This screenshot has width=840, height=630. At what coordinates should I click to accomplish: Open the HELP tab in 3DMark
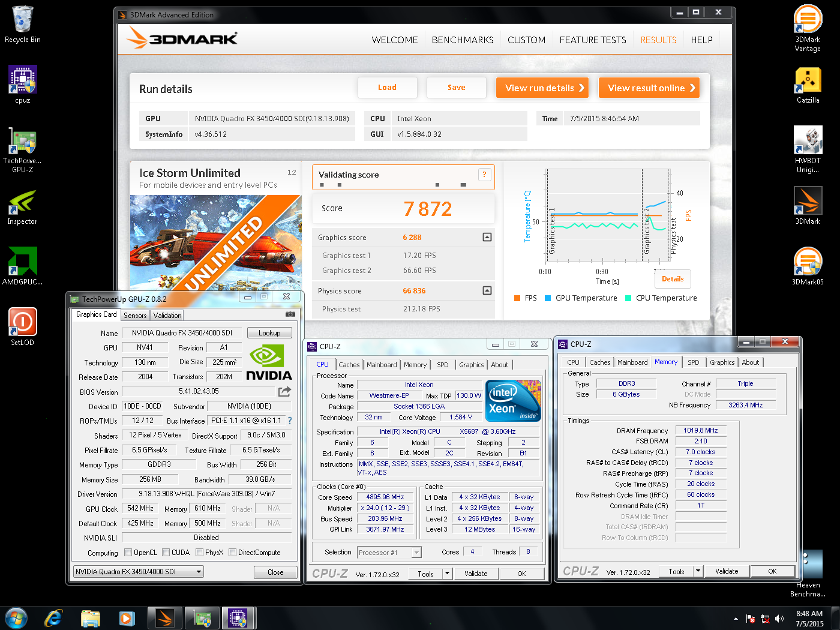pos(701,40)
